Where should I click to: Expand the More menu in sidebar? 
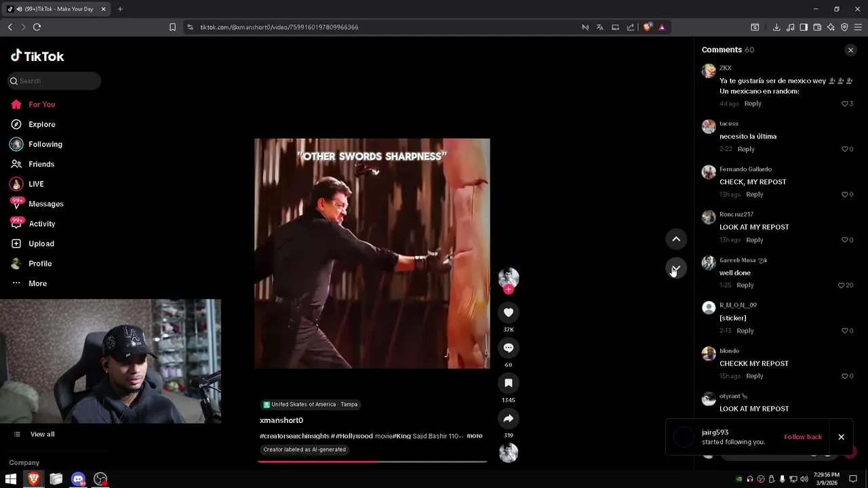click(37, 283)
